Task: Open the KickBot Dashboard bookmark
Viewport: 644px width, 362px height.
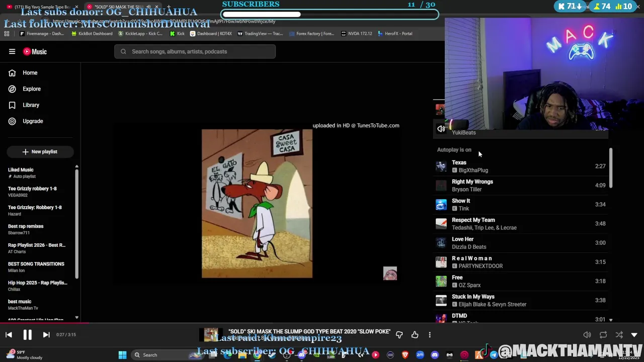Action: 92,34
